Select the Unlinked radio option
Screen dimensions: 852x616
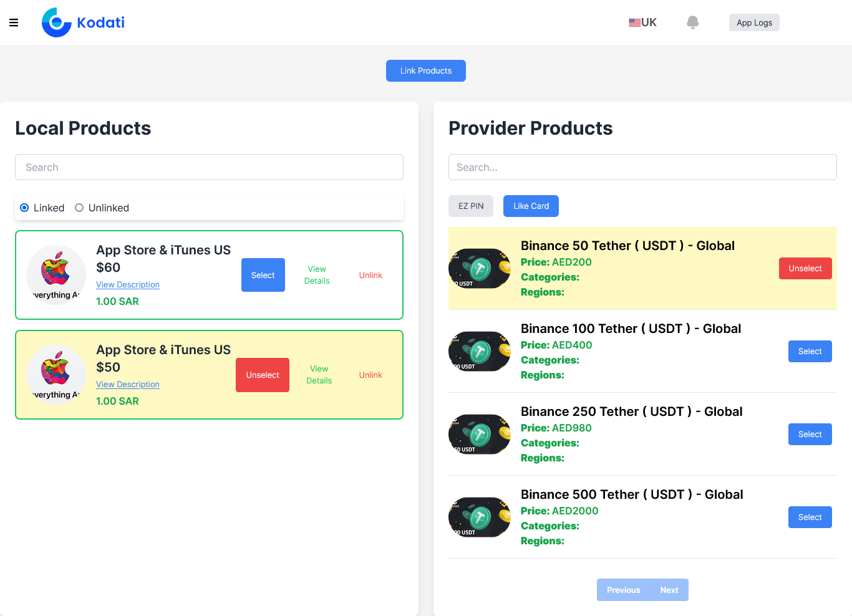pyautogui.click(x=79, y=208)
